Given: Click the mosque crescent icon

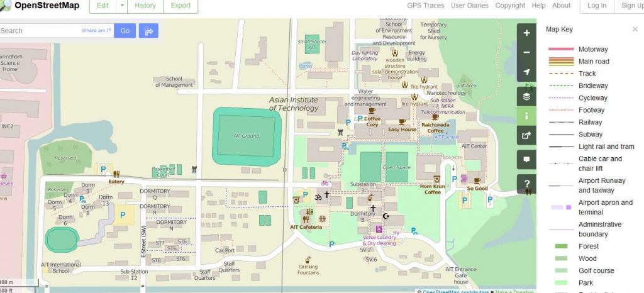Looking at the screenshot, I should 386,216.
